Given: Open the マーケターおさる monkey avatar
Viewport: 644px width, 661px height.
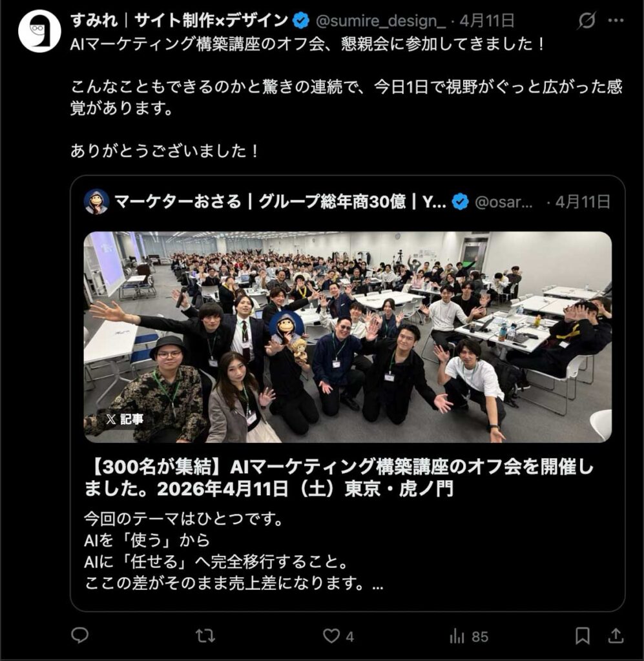Looking at the screenshot, I should pos(97,202).
